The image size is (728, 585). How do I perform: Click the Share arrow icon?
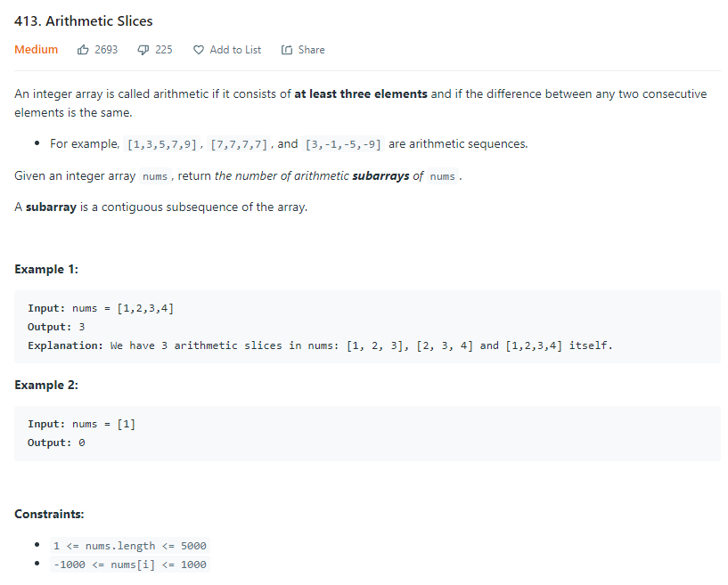coord(286,50)
